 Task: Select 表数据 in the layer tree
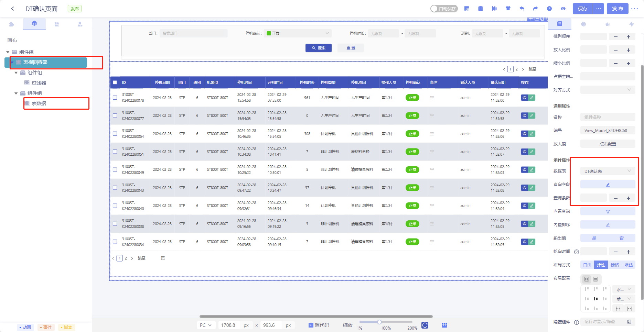[x=39, y=103]
